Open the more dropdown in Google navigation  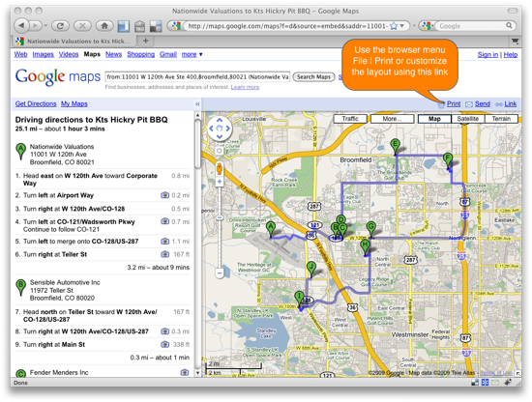pos(192,54)
